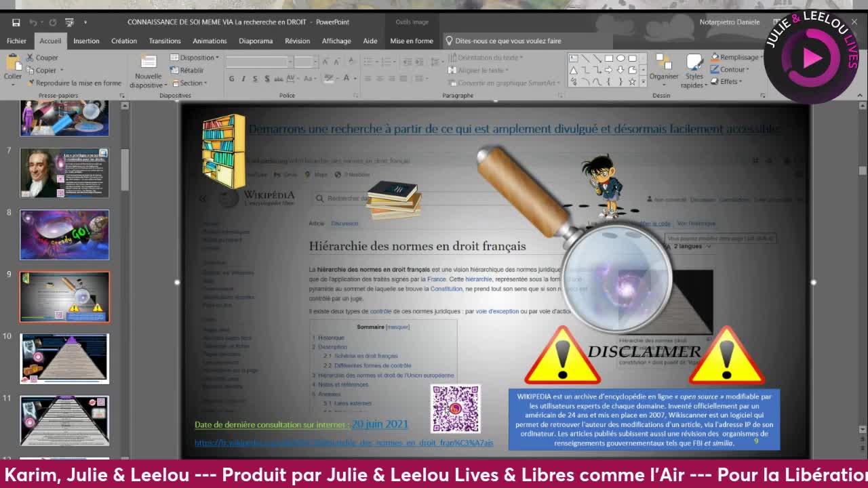The width and height of the screenshot is (868, 488).
Task: Click the Julie & Leelou Lives play button
Action: tap(812, 58)
